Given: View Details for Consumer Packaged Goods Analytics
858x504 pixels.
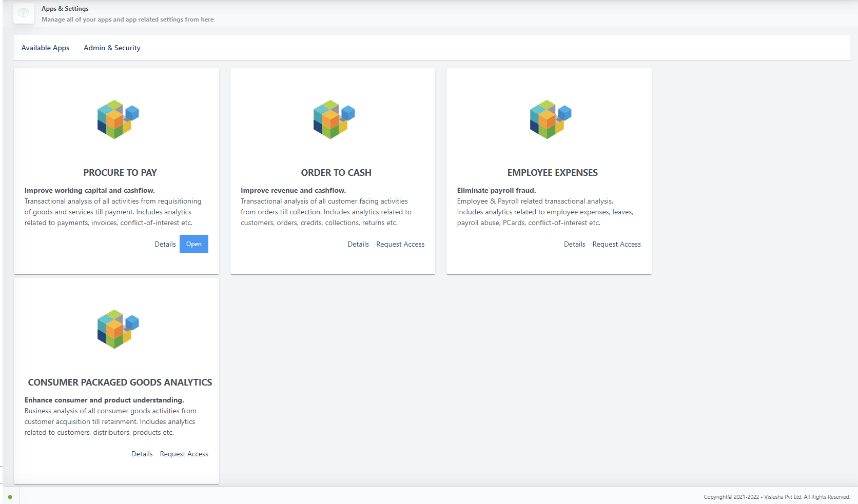Looking at the screenshot, I should [142, 454].
